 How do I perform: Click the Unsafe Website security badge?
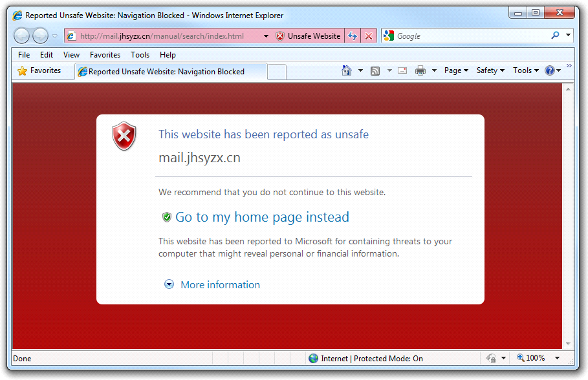[309, 36]
